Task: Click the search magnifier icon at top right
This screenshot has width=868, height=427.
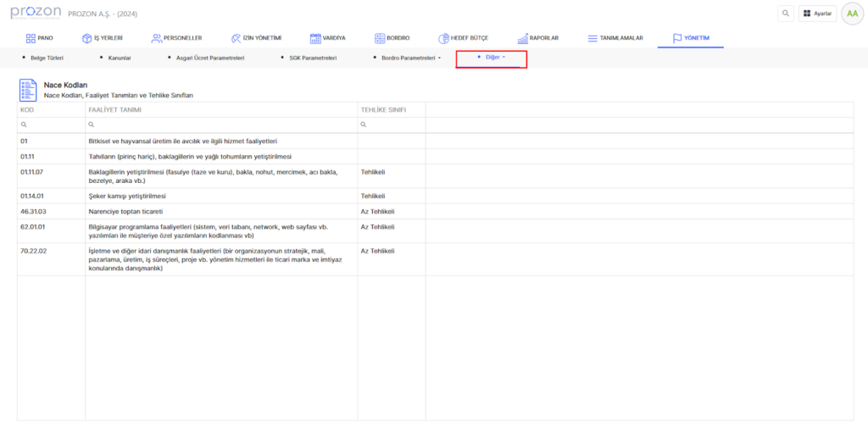Action: point(786,14)
